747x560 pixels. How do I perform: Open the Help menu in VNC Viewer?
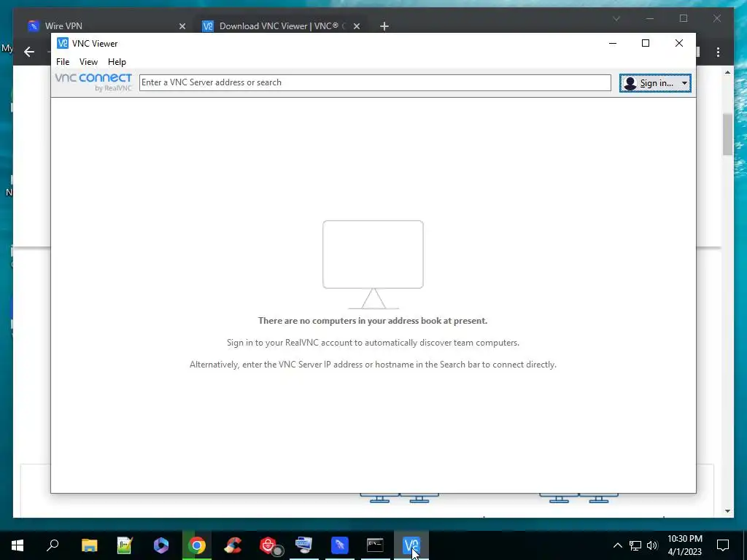117,62
